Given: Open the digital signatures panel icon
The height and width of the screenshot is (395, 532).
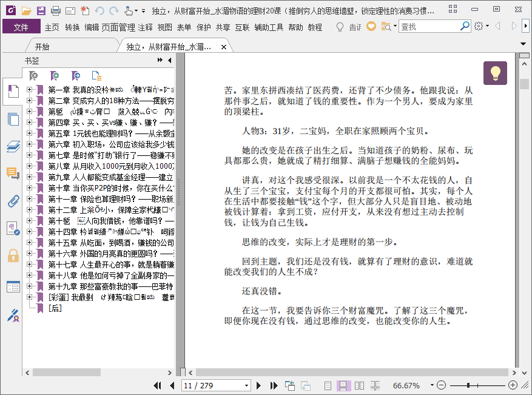Looking at the screenshot, I should click(x=13, y=316).
